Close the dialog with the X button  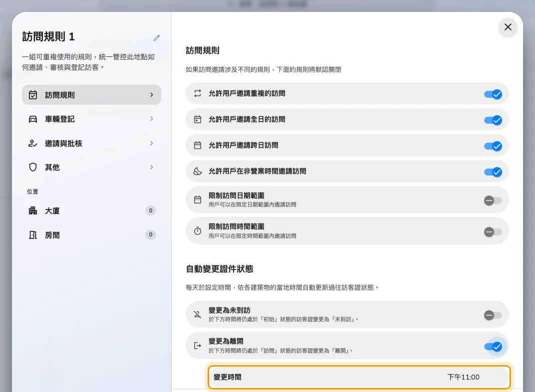point(508,27)
